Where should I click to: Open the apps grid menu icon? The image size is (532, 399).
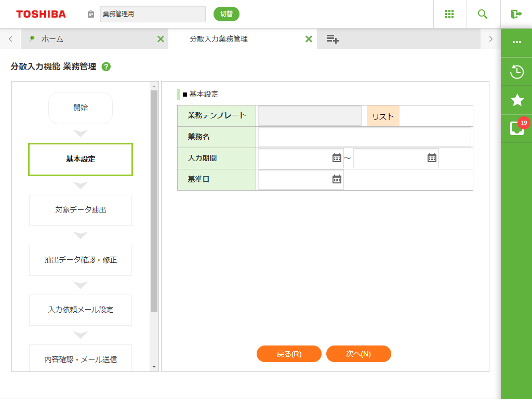coord(450,14)
